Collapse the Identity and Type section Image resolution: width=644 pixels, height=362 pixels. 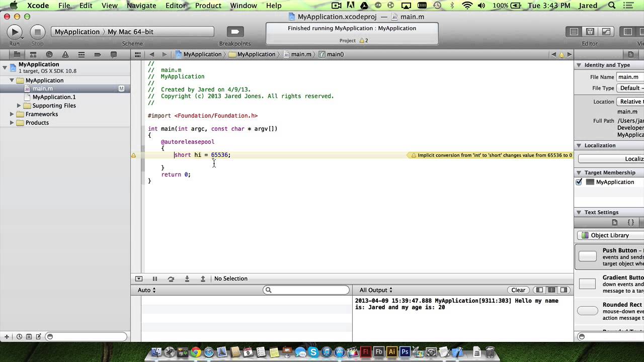pos(579,65)
